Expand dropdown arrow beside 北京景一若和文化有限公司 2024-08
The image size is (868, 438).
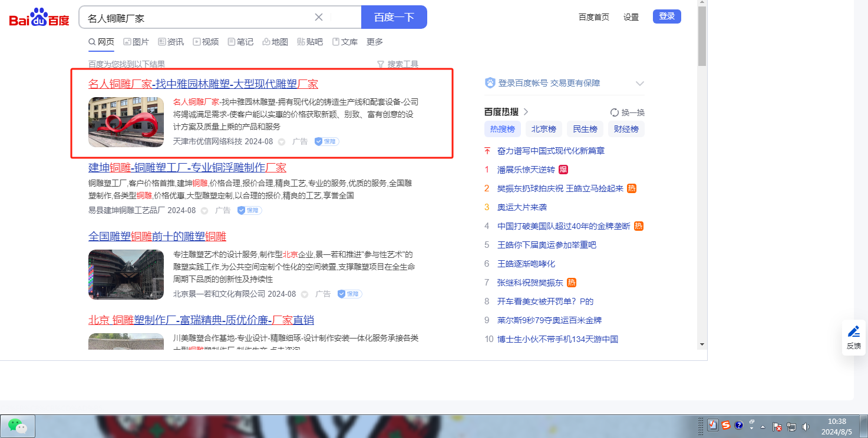[305, 294]
